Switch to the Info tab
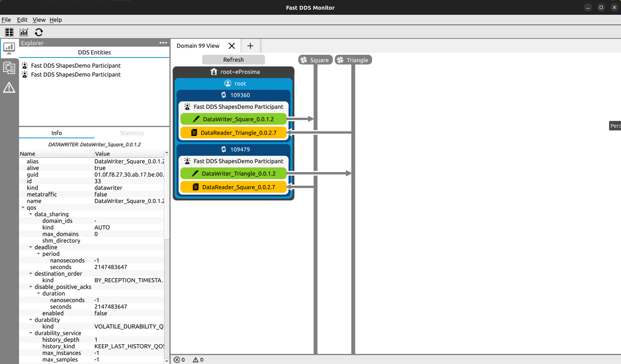Screen dimensions: 621x364 [57, 133]
